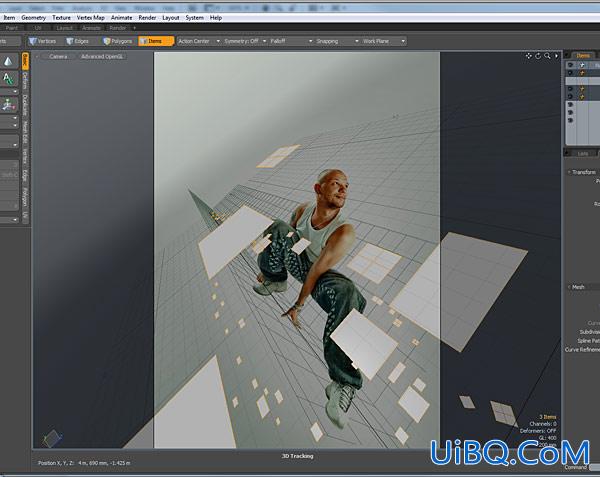This screenshot has height=477, width=600.
Task: Click the Advanced OpenGL viewport button
Action: coord(102,57)
